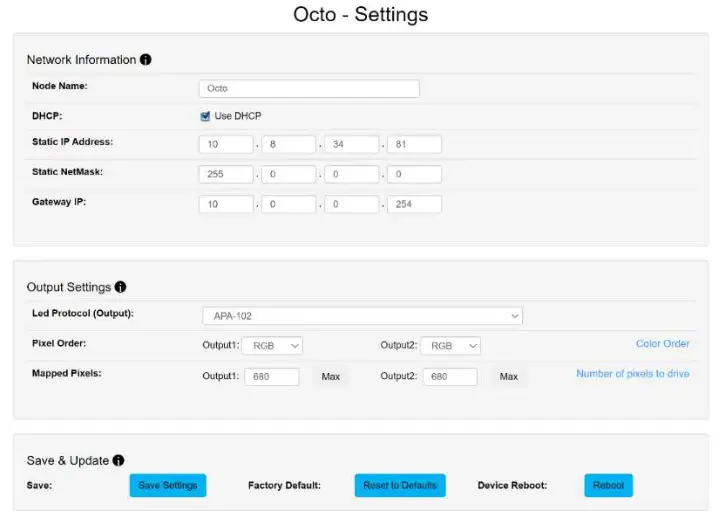Click the Device Reboot label

(x=513, y=486)
